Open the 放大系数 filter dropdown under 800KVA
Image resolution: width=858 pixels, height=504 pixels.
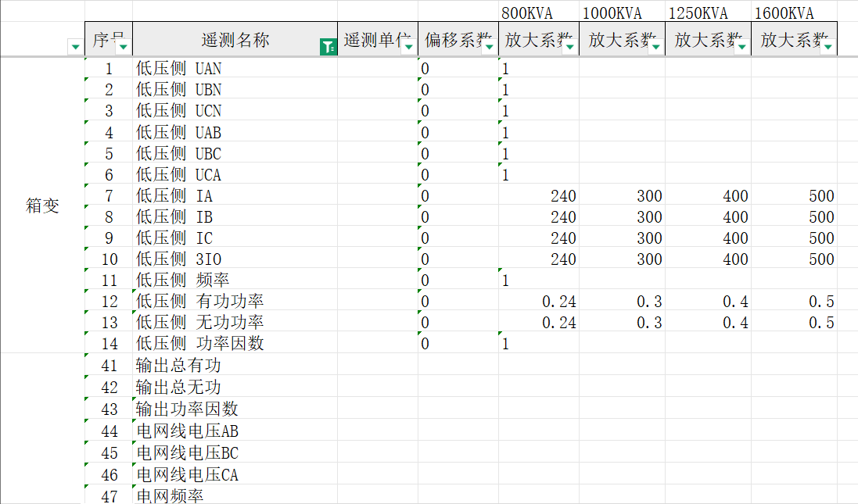click(569, 47)
